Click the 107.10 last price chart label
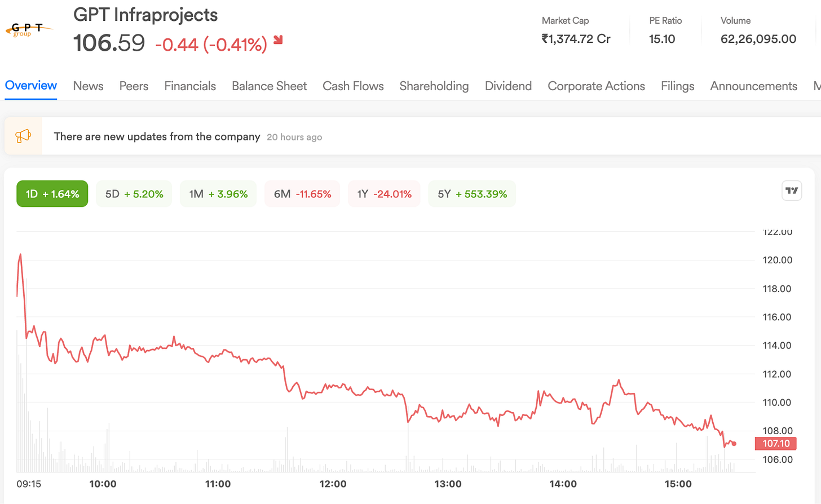 pyautogui.click(x=776, y=444)
